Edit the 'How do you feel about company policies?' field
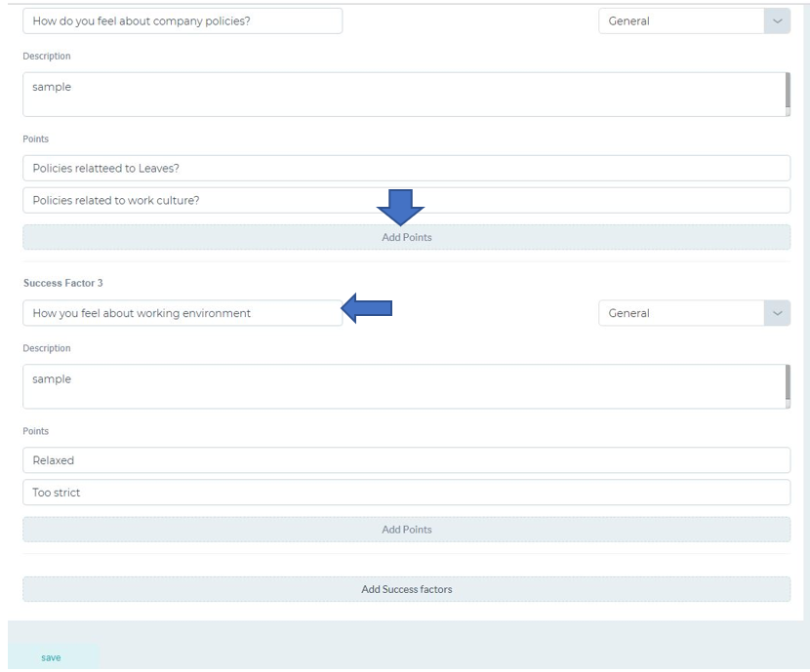Image resolution: width=810 pixels, height=672 pixels. (x=182, y=21)
